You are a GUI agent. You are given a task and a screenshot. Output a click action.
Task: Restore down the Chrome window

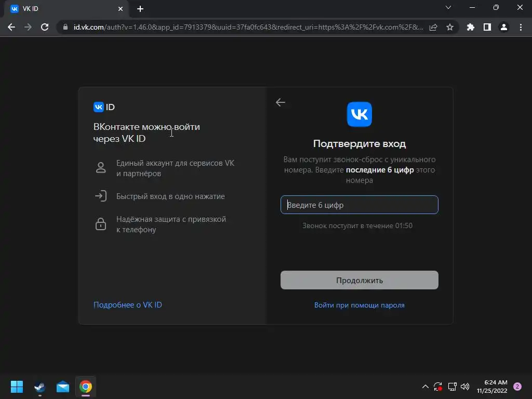coord(496,7)
